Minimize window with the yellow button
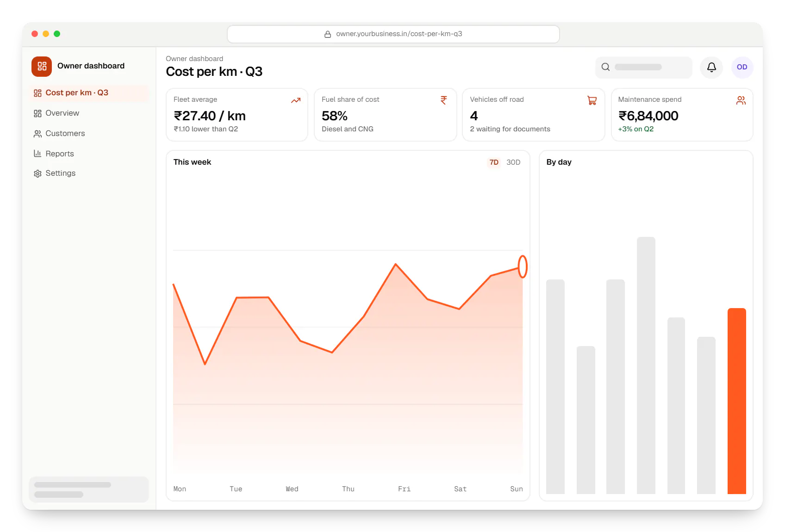Viewport: 785px width, 532px height. click(x=46, y=34)
